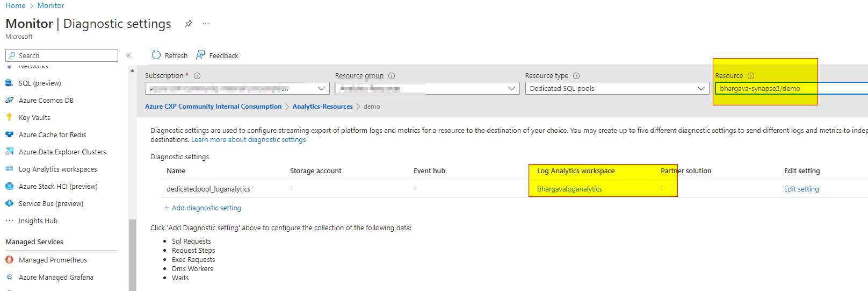Image resolution: width=868 pixels, height=291 pixels.
Task: Click dedicatedpool_loganalytics name cell
Action: (x=208, y=189)
